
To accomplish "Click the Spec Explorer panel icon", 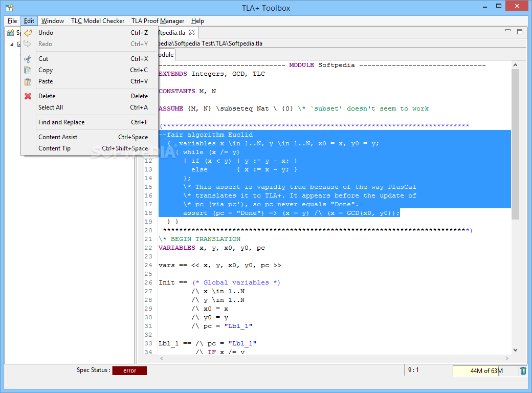I will coord(11,33).
